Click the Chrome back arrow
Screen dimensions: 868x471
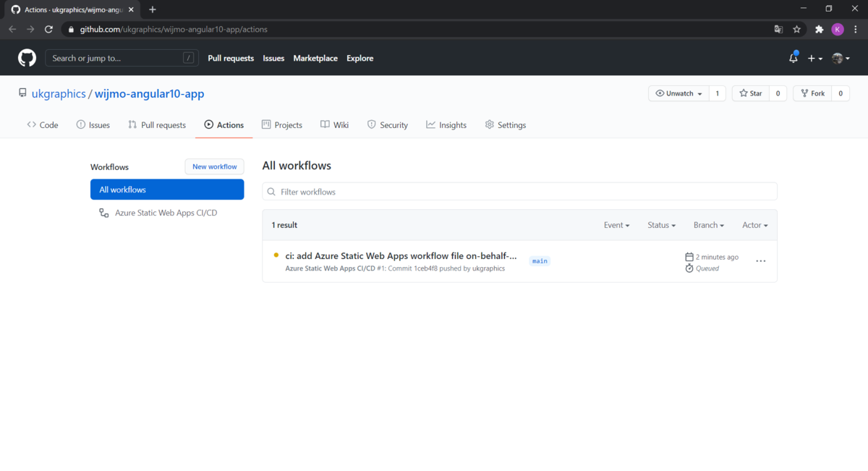[x=12, y=29]
